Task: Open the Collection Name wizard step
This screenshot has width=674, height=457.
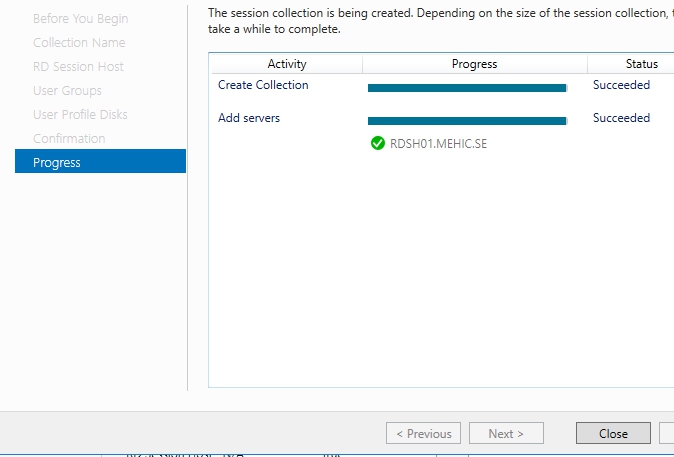Action: [79, 43]
